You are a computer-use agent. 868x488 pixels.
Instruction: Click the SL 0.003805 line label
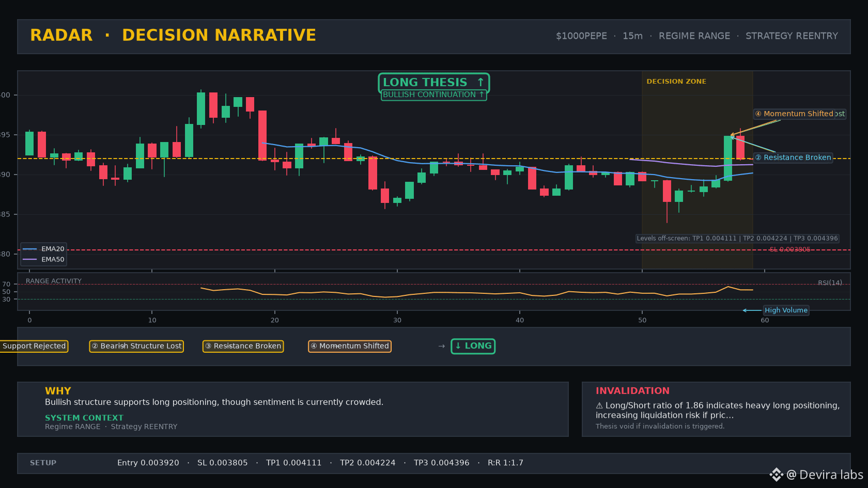(789, 249)
